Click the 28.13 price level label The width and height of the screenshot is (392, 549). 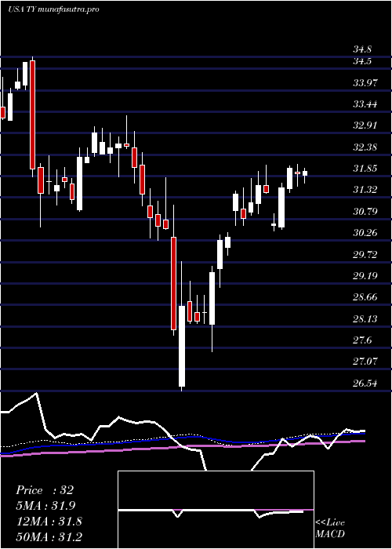(x=366, y=319)
